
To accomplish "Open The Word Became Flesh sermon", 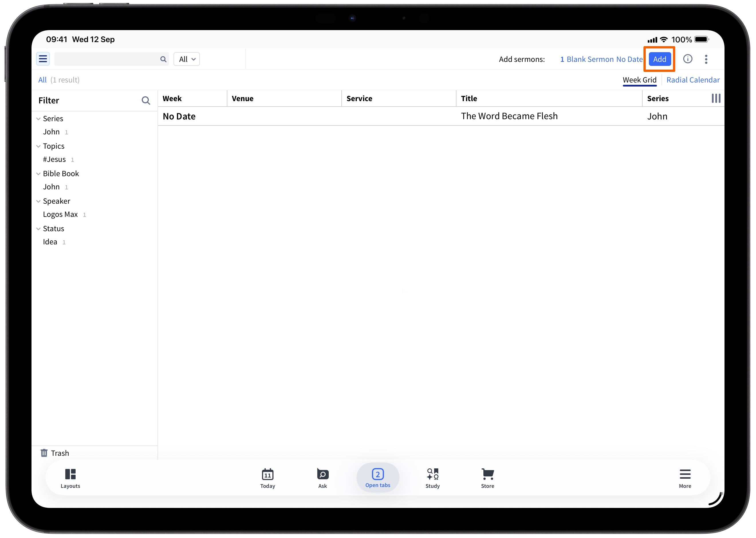I will [x=509, y=116].
